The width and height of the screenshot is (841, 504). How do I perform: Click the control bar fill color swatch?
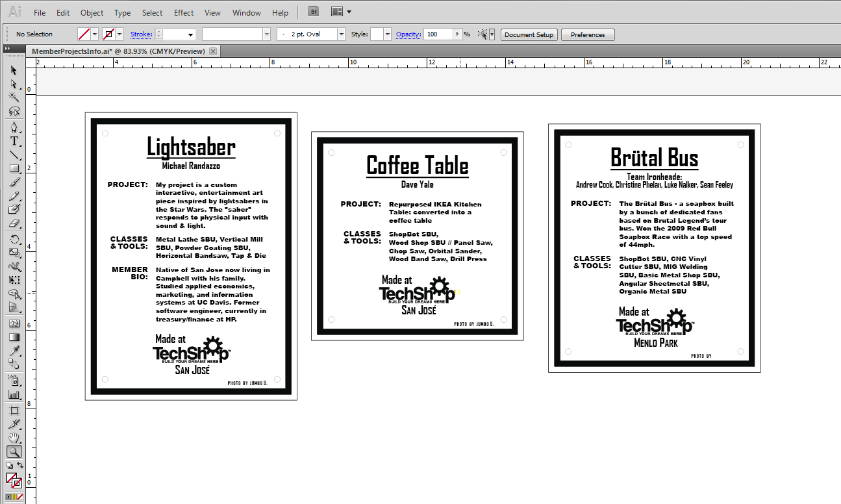pos(84,34)
